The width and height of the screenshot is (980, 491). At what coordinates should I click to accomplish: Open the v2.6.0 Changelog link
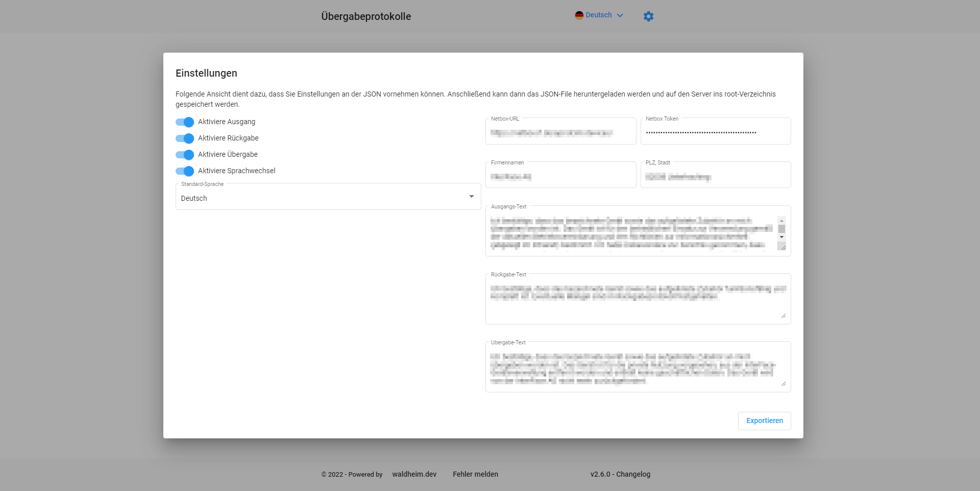pos(620,474)
